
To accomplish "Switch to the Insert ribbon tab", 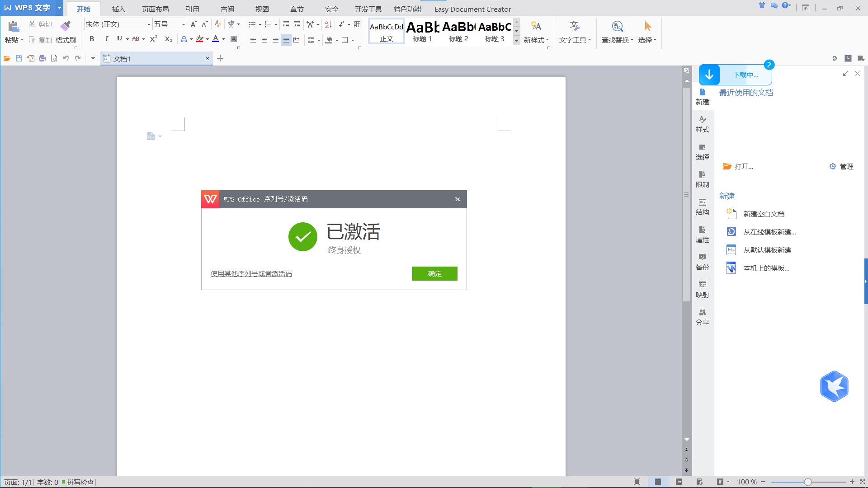I will click(118, 9).
